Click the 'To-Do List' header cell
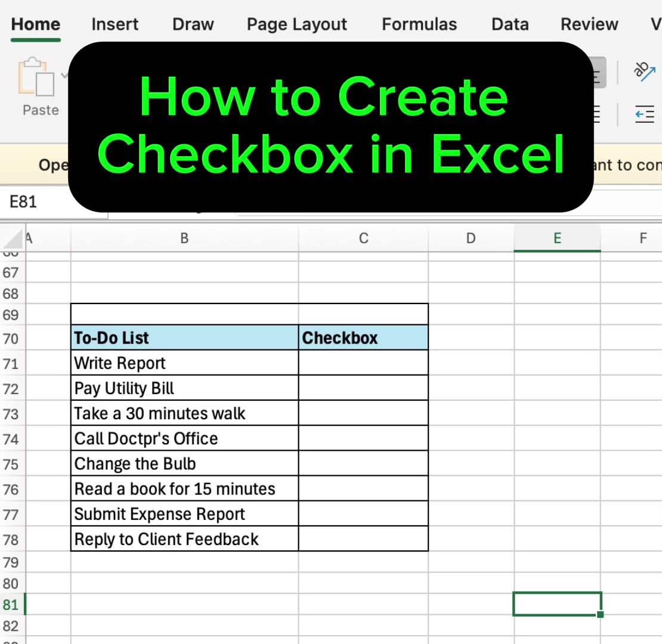 [x=184, y=338]
